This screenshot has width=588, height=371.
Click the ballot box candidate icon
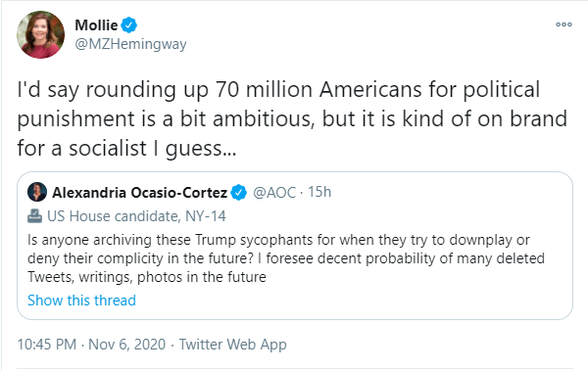(x=35, y=216)
